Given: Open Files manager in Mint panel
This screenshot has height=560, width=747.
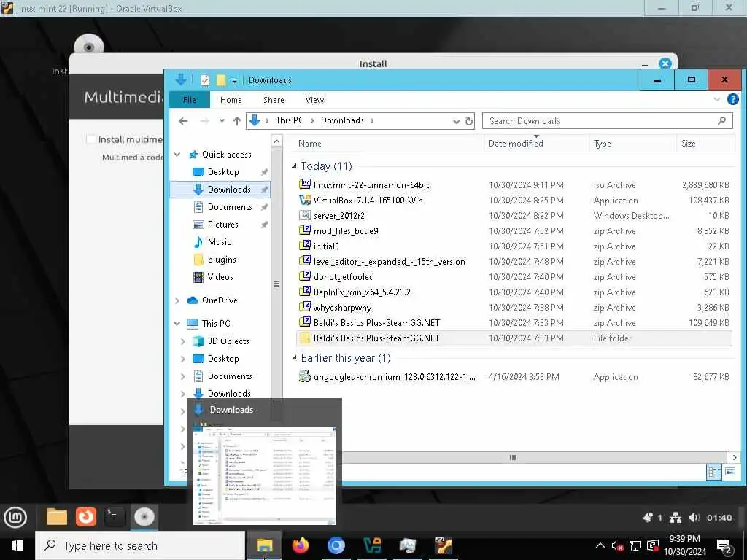Looking at the screenshot, I should point(56,517).
